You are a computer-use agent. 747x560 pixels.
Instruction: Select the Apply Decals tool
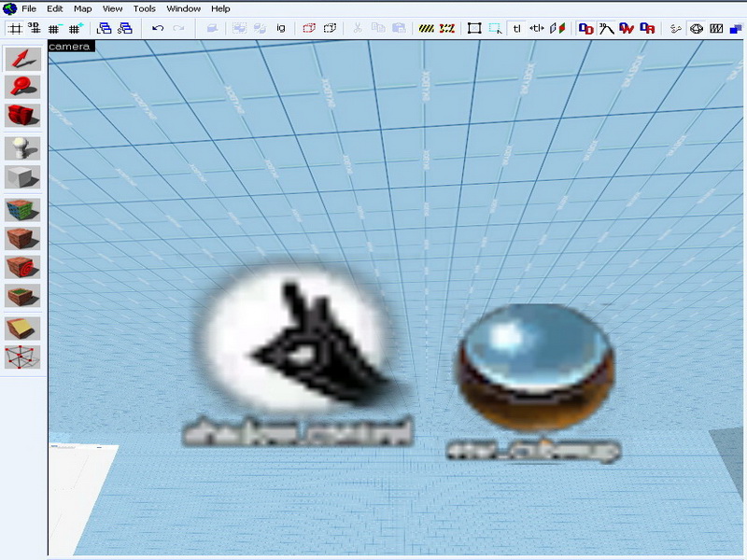pos(22,267)
